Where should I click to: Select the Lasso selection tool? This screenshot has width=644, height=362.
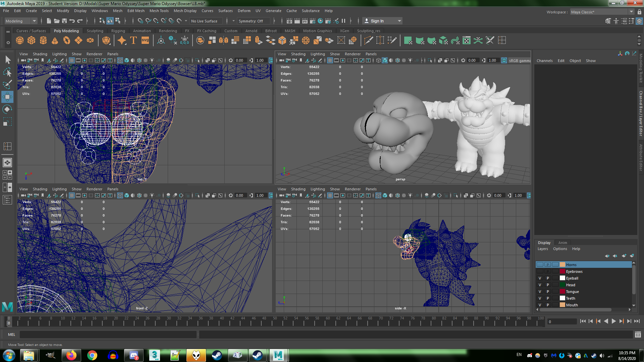(7, 72)
